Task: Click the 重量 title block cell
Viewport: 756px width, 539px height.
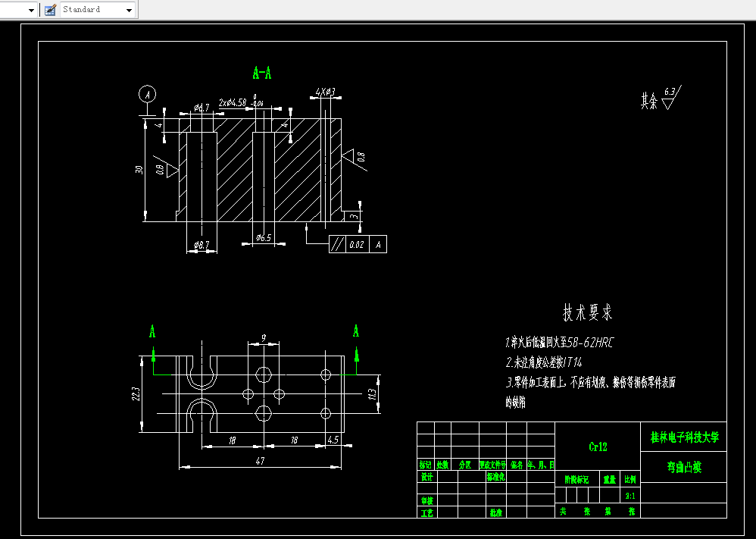Action: [610, 480]
